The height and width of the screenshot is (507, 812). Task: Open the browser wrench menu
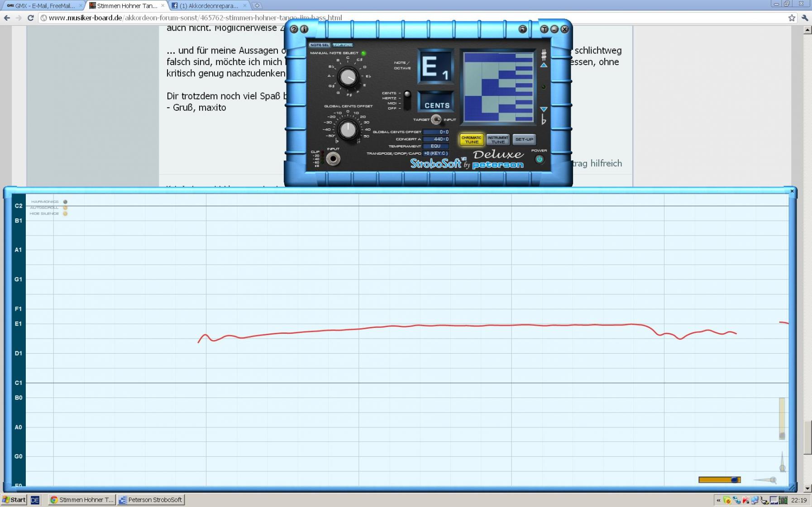pos(805,18)
